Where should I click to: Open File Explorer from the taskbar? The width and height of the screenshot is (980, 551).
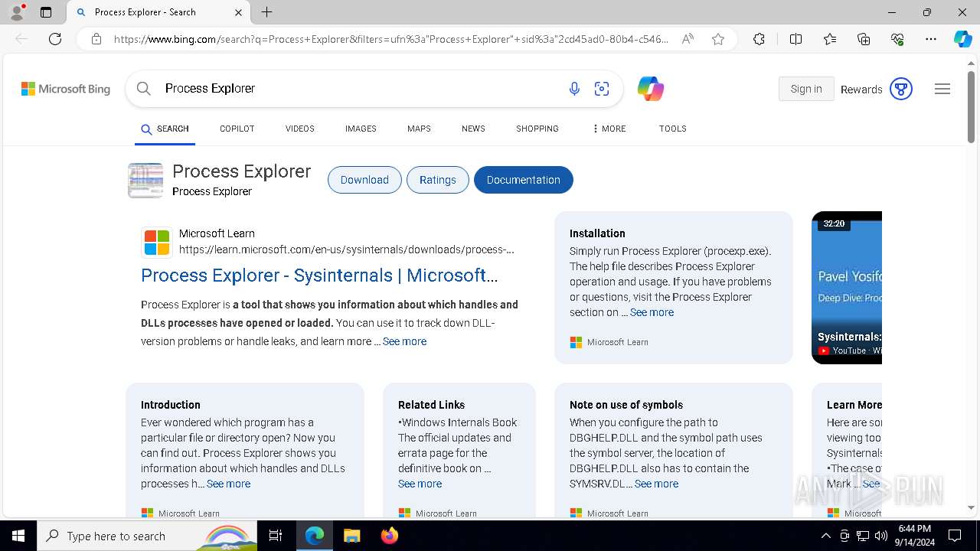pos(351,536)
